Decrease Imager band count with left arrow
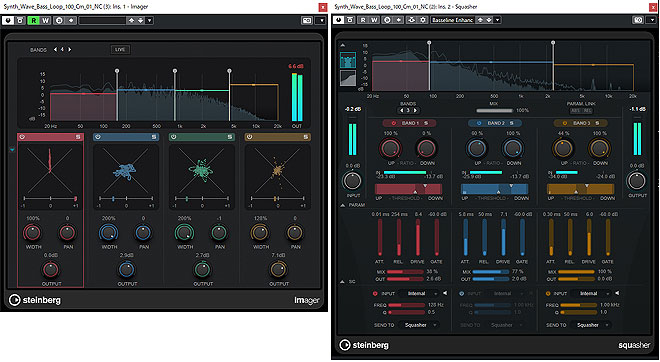The height and width of the screenshot is (362, 660). coord(55,50)
